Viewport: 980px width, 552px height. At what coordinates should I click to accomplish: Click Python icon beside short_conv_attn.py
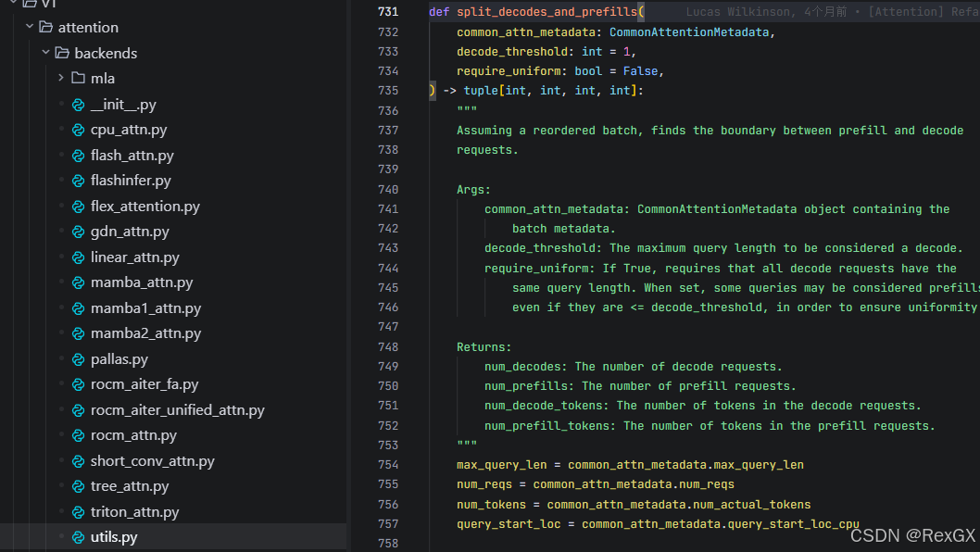point(78,460)
